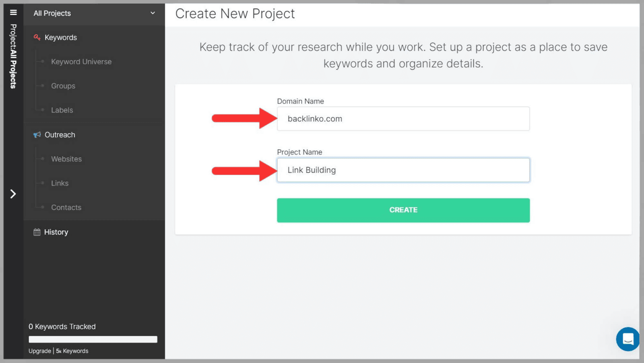This screenshot has width=644, height=363.
Task: Click the Keywords key icon
Action: pos(37,37)
